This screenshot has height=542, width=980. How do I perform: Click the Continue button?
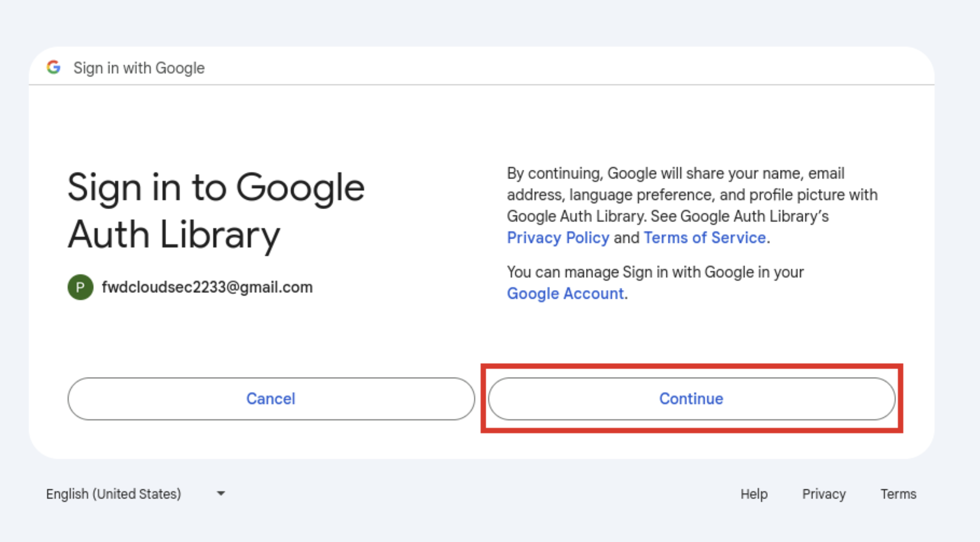click(x=691, y=398)
